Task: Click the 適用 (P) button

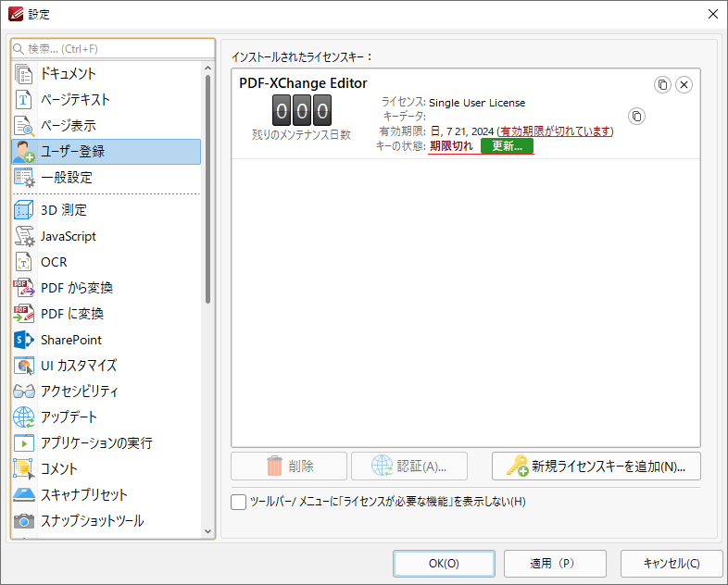Action: 555,563
